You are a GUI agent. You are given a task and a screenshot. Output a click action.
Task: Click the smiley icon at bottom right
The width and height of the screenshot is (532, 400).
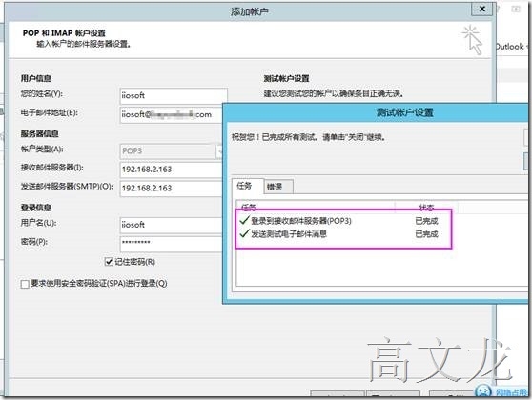[483, 391]
